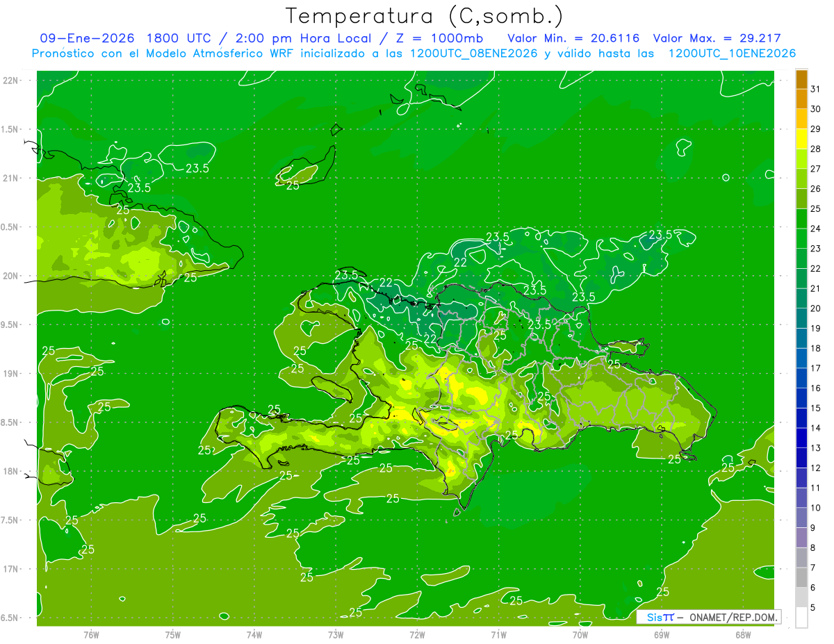Click the '5' value on the color legend

click(x=813, y=607)
